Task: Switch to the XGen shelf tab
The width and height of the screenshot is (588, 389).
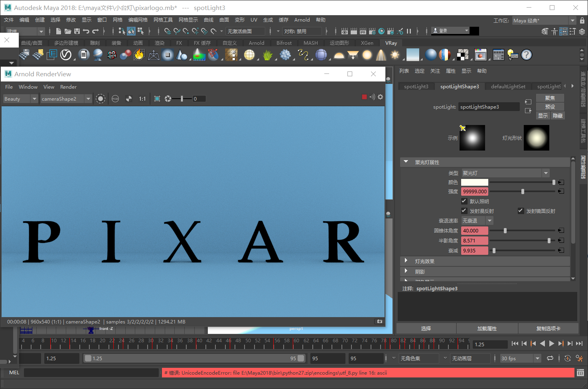Action: click(x=367, y=43)
